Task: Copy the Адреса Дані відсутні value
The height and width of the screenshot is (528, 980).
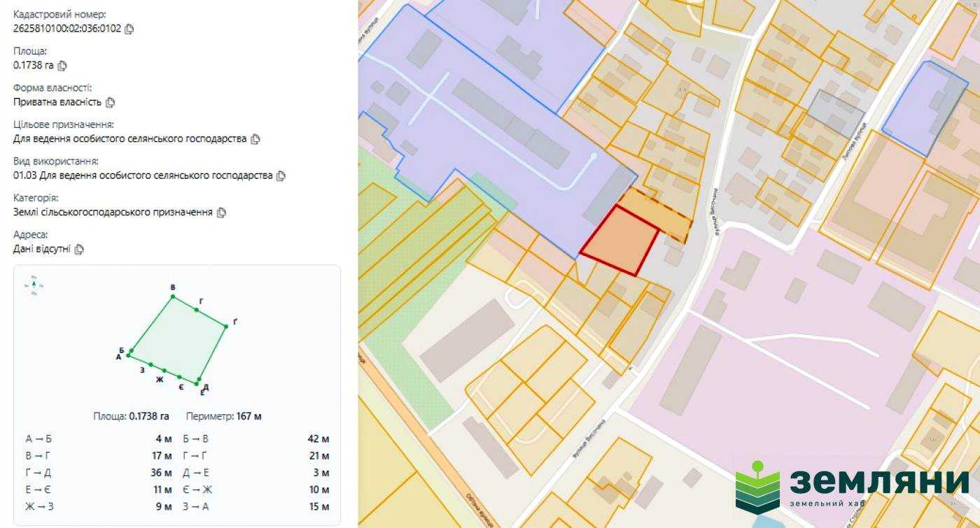Action: [79, 249]
